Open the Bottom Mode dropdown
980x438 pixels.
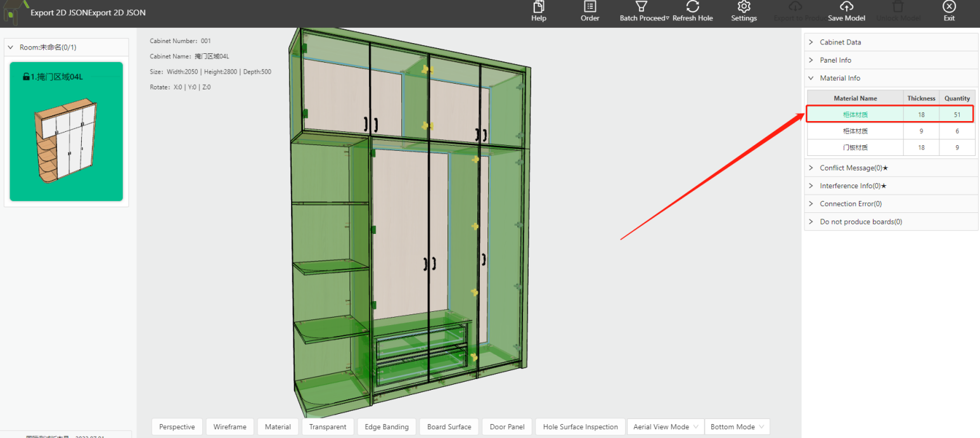click(x=737, y=427)
